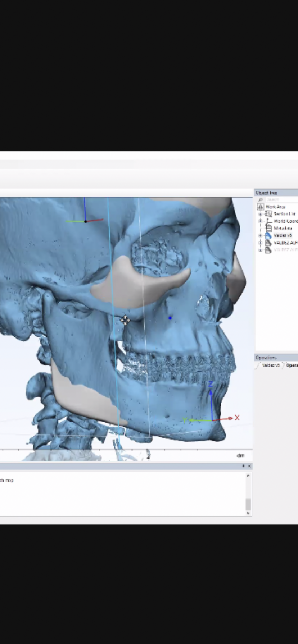The height and width of the screenshot is (644, 298).
Task: Click the blue Valdez v5 part icon
Action: click(x=268, y=235)
